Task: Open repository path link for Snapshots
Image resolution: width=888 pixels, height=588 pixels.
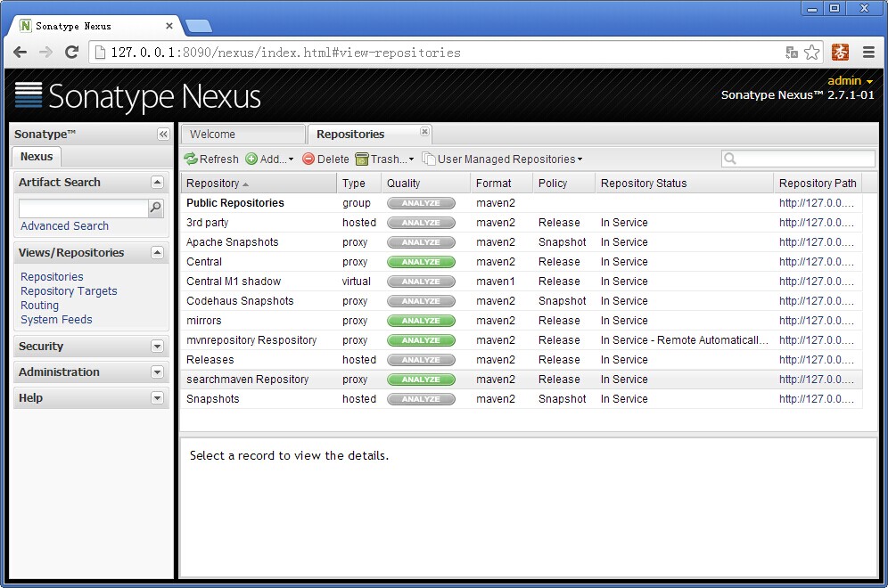Action: click(816, 399)
